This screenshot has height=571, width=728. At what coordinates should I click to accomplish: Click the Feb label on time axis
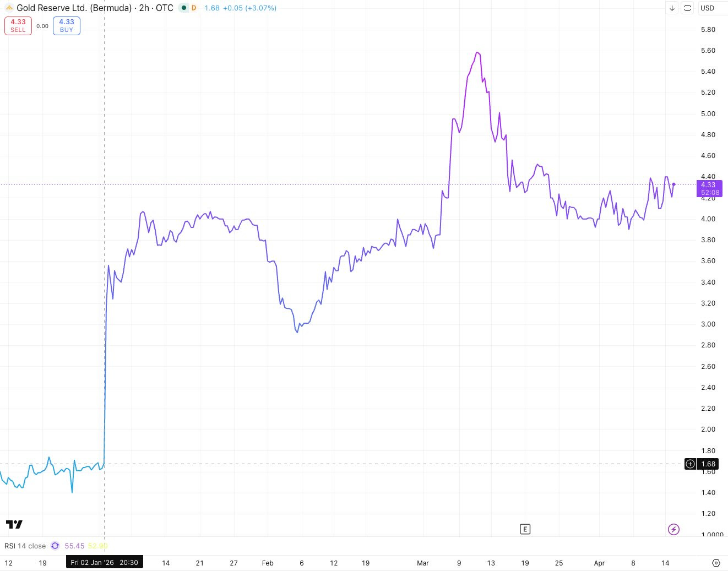pyautogui.click(x=268, y=563)
